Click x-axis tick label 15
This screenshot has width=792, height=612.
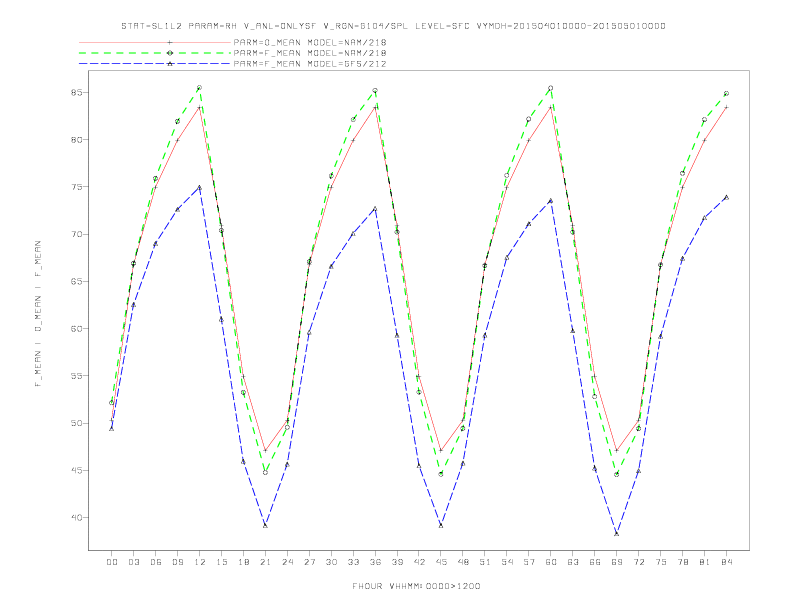pyautogui.click(x=221, y=562)
